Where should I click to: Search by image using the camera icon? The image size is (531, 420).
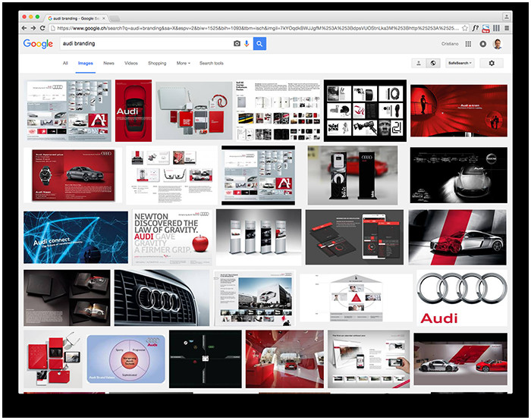click(237, 43)
